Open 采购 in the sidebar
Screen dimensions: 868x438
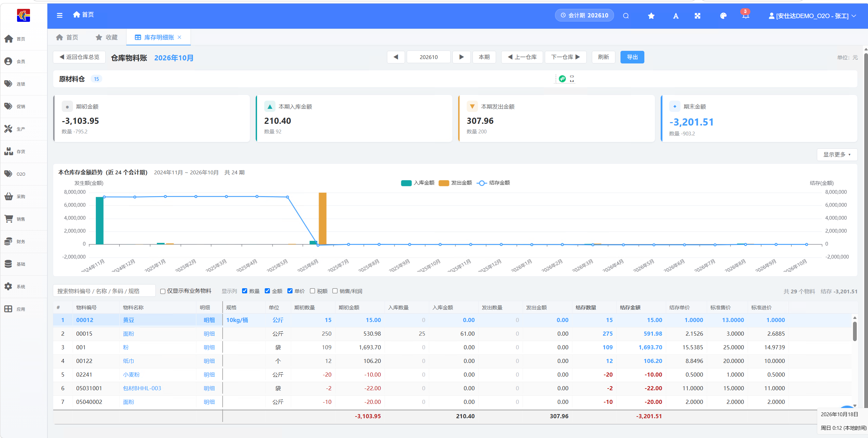[24, 196]
